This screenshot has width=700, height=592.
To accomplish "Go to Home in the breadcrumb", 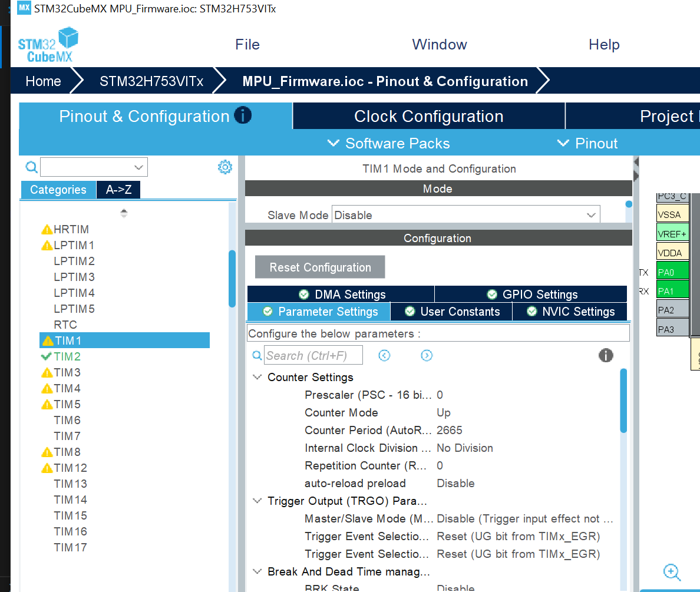I will pos(43,81).
